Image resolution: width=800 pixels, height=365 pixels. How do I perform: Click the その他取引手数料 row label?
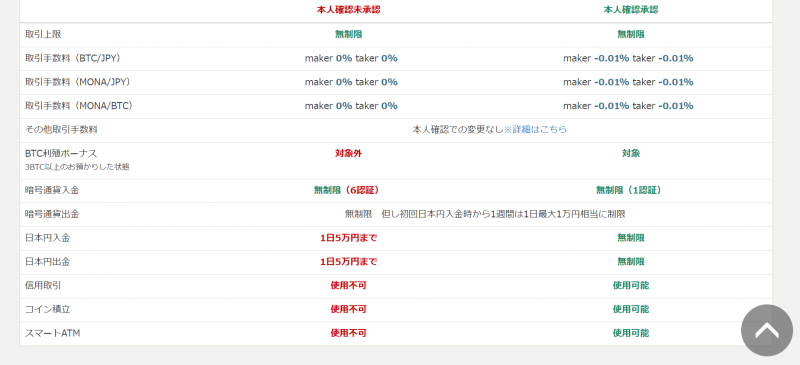coord(61,130)
